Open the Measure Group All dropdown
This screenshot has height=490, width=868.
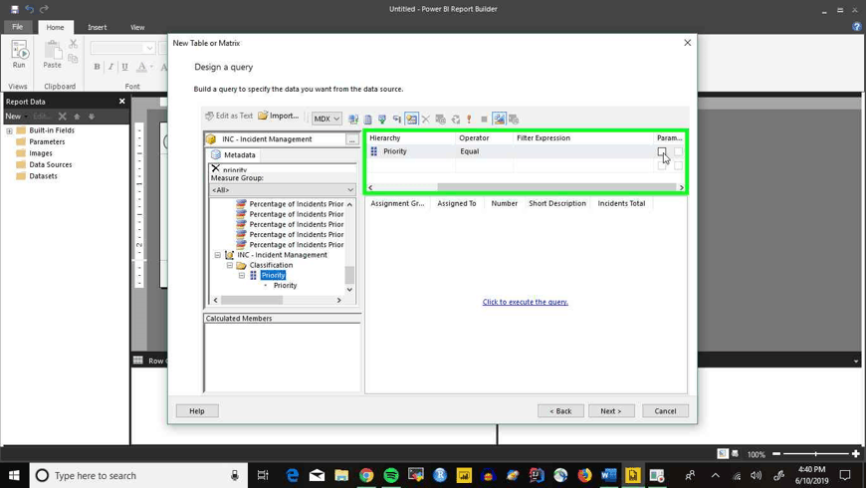(x=283, y=190)
